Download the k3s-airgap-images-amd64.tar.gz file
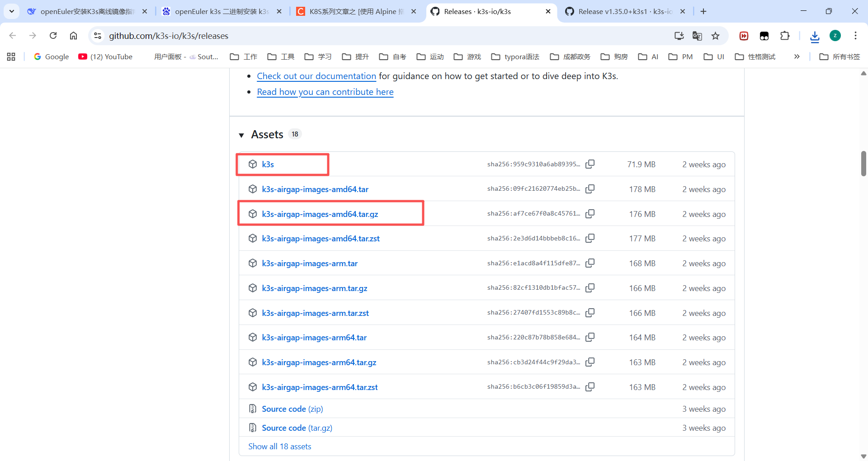The width and height of the screenshot is (868, 461). pos(320,214)
